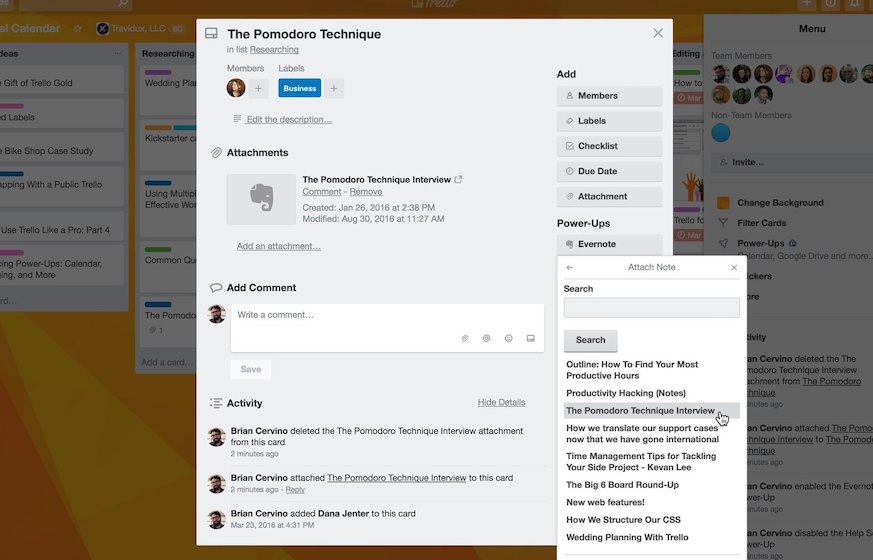873x560 pixels.
Task: Go back using Attach Note back arrow
Action: [570, 268]
